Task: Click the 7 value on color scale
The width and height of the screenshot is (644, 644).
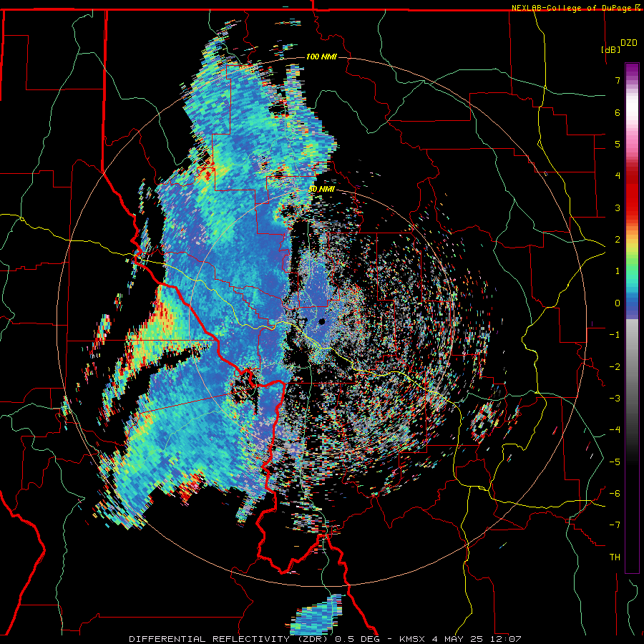Action: click(x=618, y=80)
